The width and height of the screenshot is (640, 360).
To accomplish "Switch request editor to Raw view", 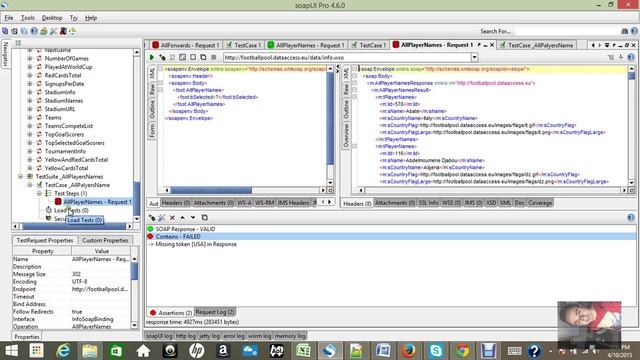I will click(152, 89).
